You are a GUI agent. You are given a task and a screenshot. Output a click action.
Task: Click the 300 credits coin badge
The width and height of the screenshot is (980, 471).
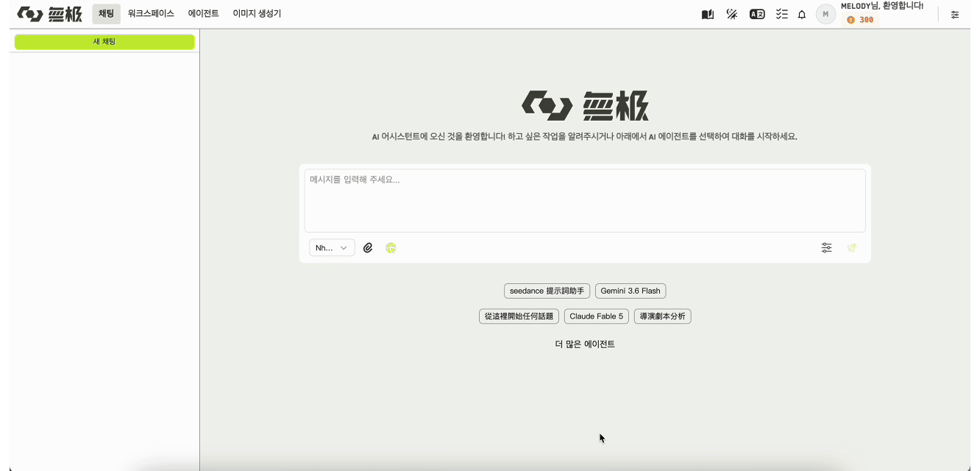point(860,20)
